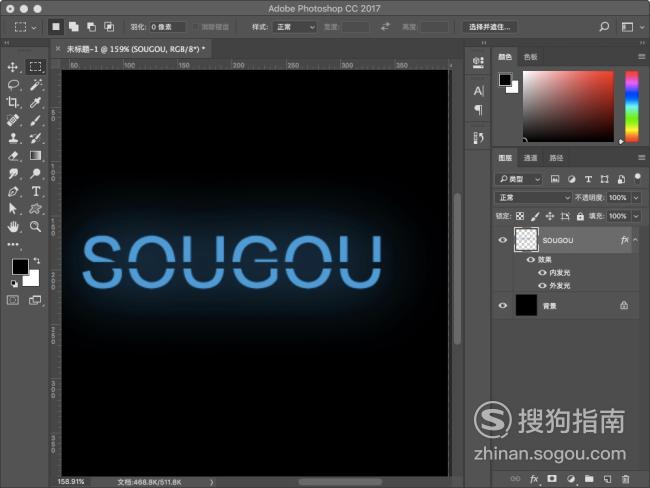
Task: Select the Lasso tool
Action: click(13, 85)
